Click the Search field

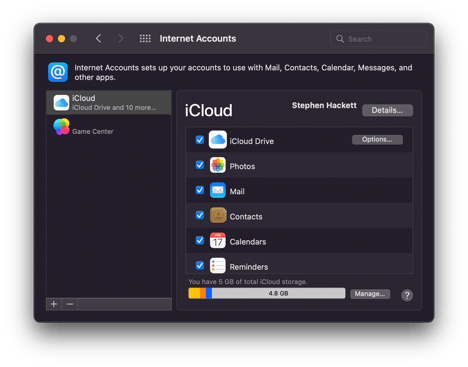(x=378, y=39)
